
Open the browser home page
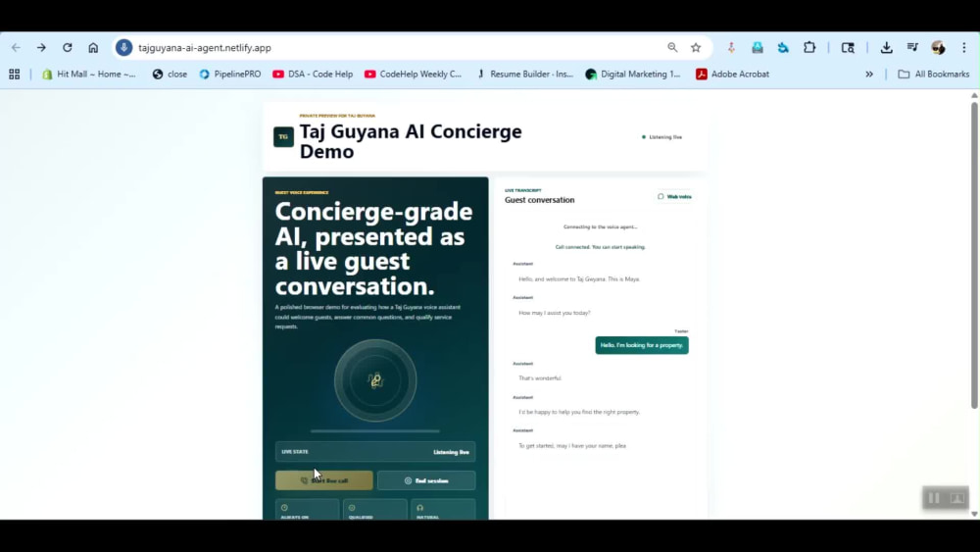93,47
